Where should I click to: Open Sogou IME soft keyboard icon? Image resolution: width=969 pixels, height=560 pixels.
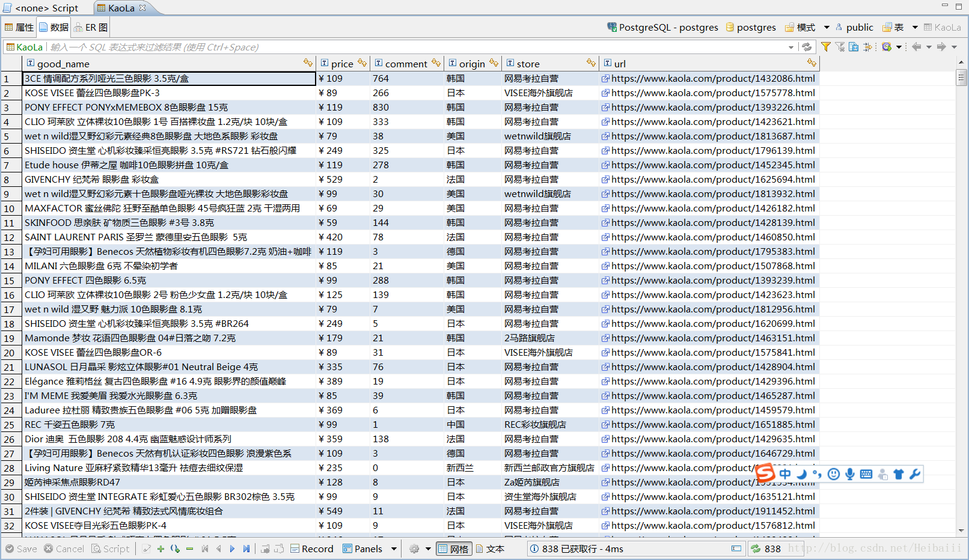[x=866, y=474]
